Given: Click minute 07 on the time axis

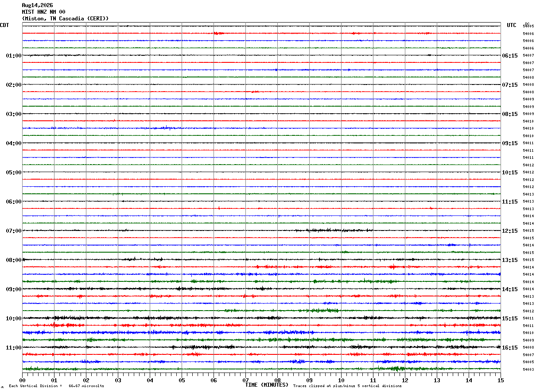Looking at the screenshot, I should [x=245, y=380].
